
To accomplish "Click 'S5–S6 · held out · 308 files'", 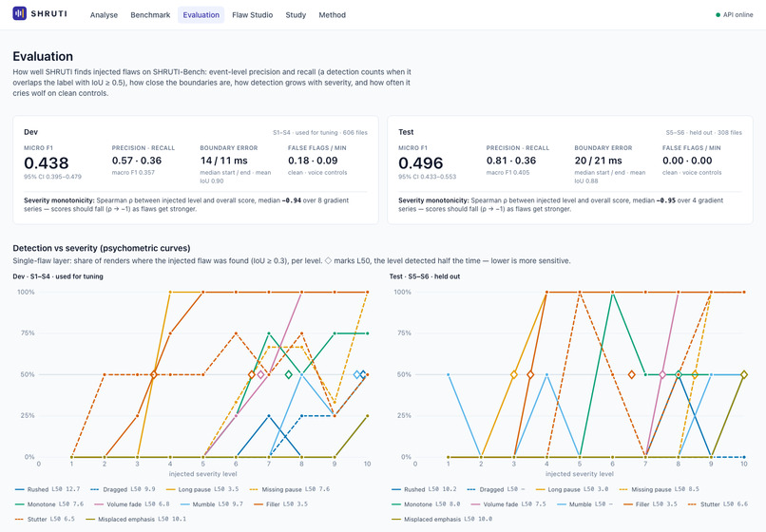I will pos(703,132).
